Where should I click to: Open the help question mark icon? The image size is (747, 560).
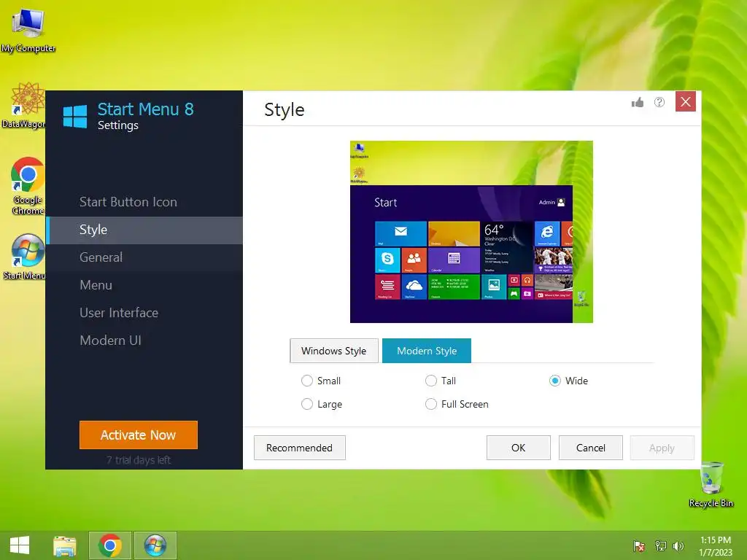pos(659,102)
